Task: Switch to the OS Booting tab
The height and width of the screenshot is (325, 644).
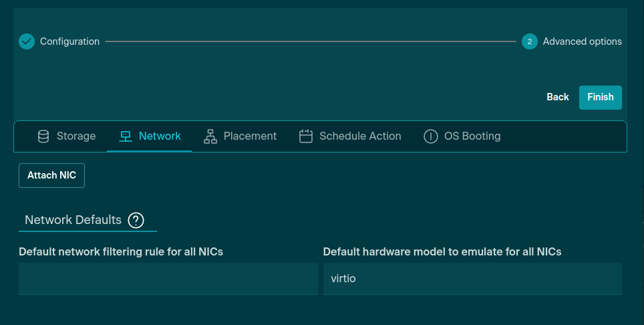Action: [x=472, y=136]
